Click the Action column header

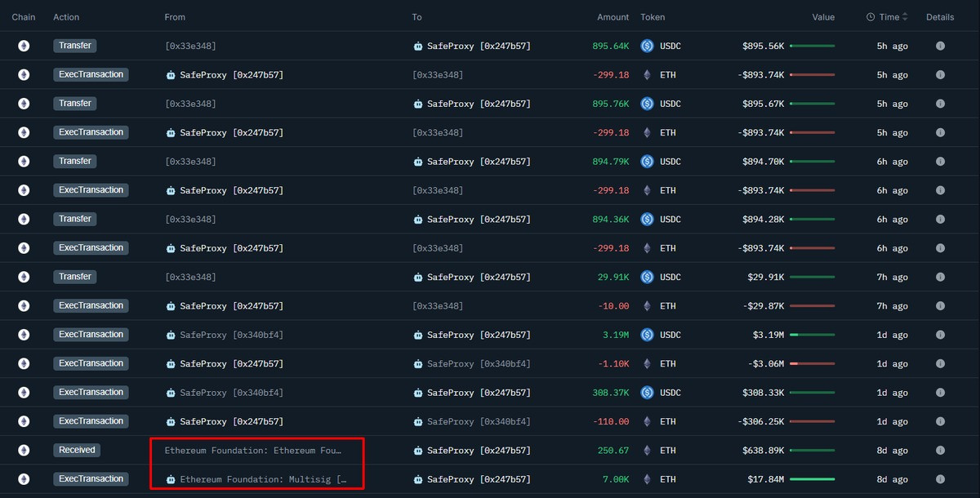pos(66,17)
